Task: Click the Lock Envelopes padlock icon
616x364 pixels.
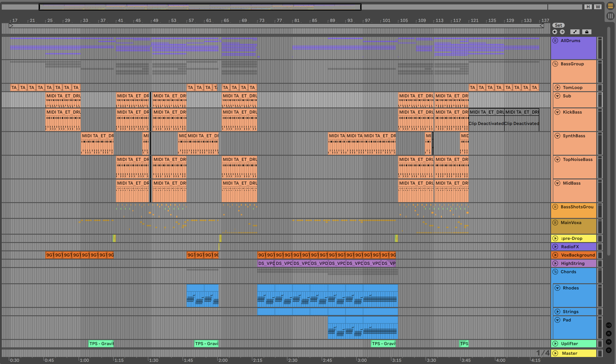Action: [587, 32]
